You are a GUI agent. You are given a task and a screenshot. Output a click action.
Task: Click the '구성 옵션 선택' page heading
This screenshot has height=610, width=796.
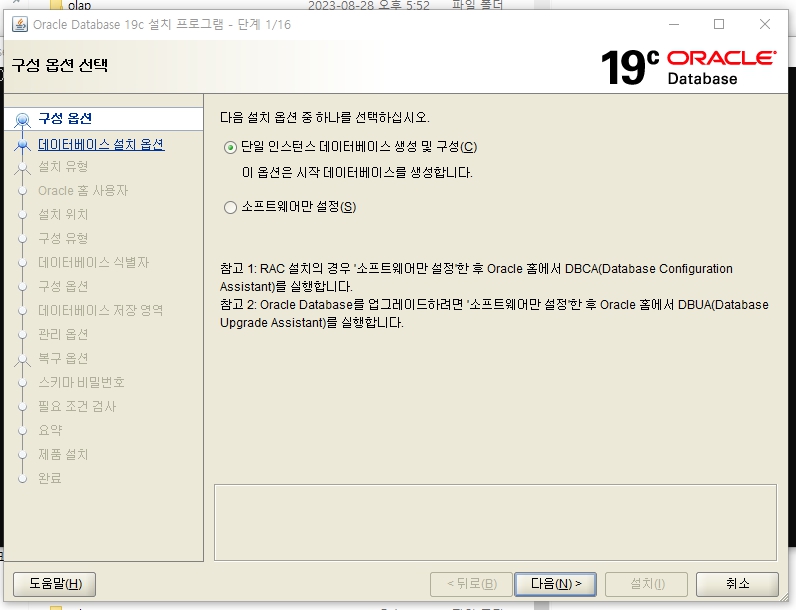click(x=59, y=65)
